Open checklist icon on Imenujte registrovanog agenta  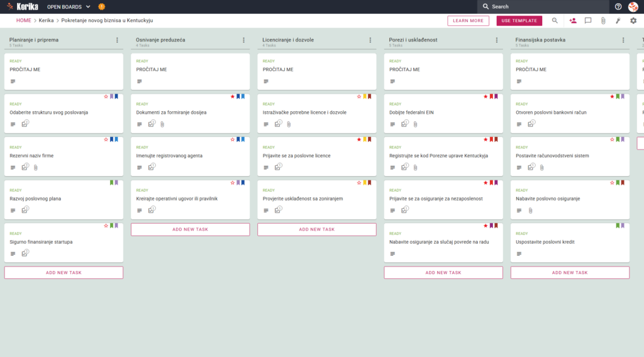[152, 167]
